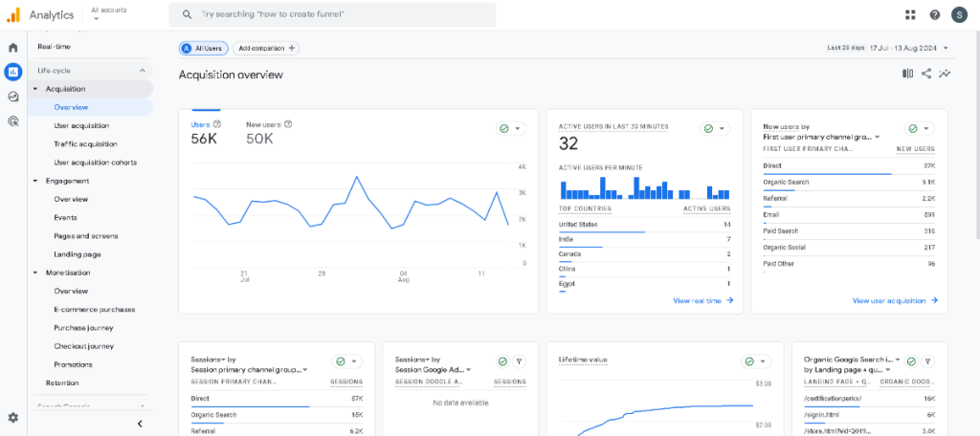Image resolution: width=980 pixels, height=436 pixels.
Task: Open Admin settings gear icon
Action: pos(13,418)
